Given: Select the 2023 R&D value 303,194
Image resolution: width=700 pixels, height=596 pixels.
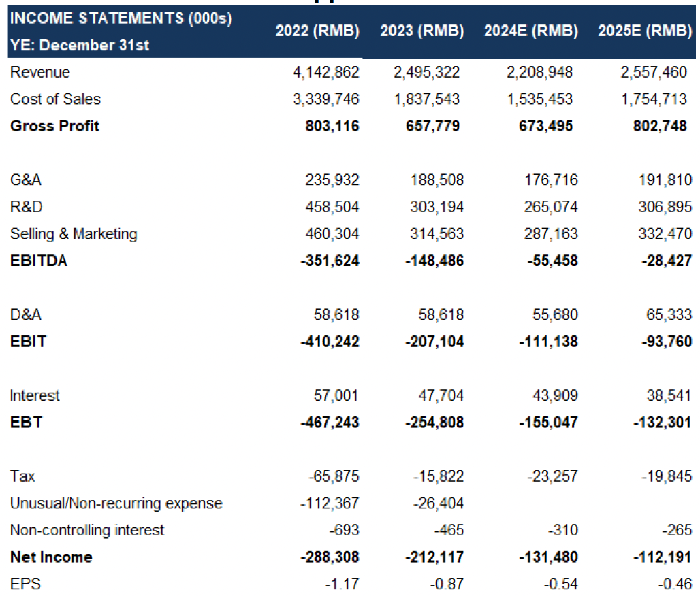Looking at the screenshot, I should tap(437, 207).
